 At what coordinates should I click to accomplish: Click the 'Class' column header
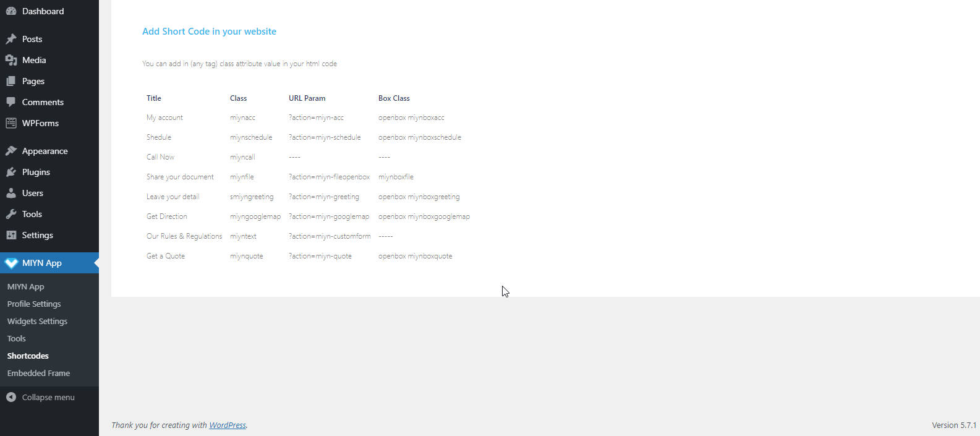pos(238,98)
